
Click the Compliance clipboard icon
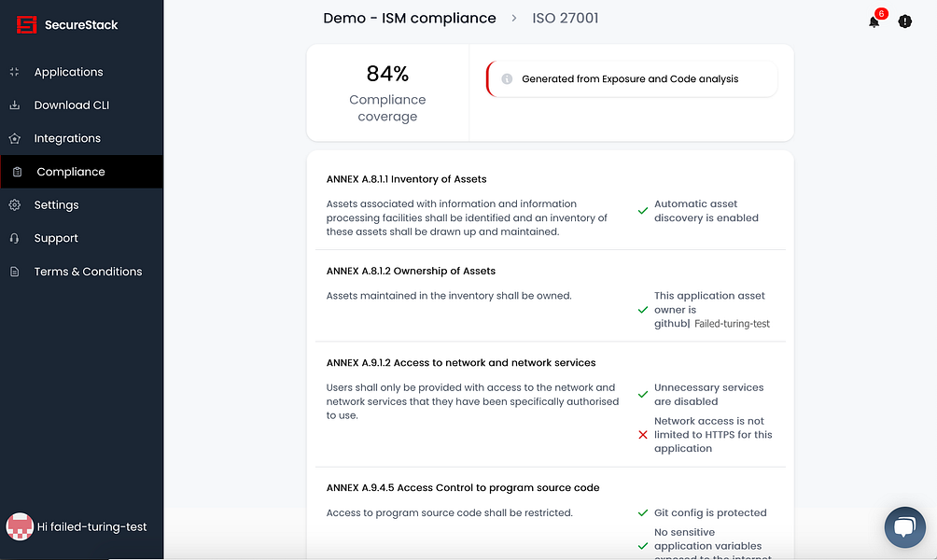[18, 172]
